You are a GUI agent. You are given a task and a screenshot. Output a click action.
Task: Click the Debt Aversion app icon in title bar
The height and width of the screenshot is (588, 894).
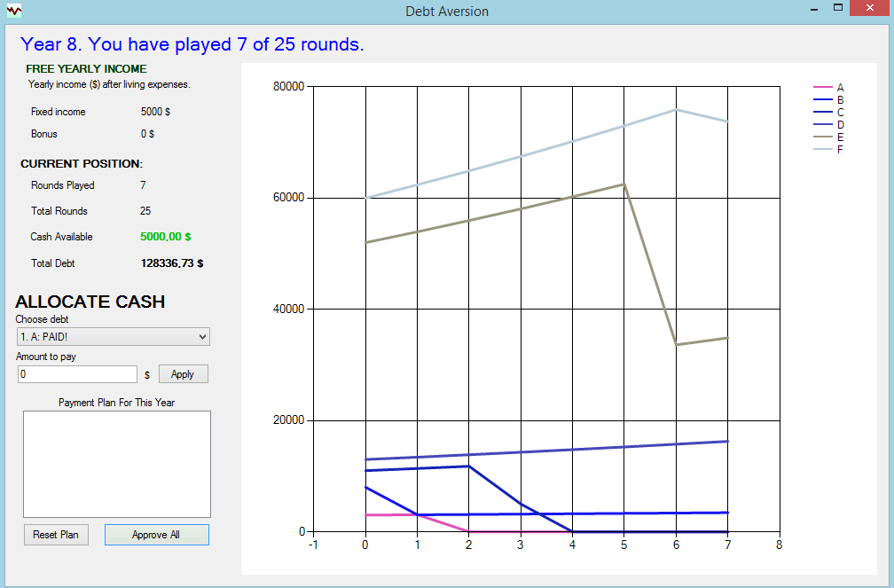13,11
